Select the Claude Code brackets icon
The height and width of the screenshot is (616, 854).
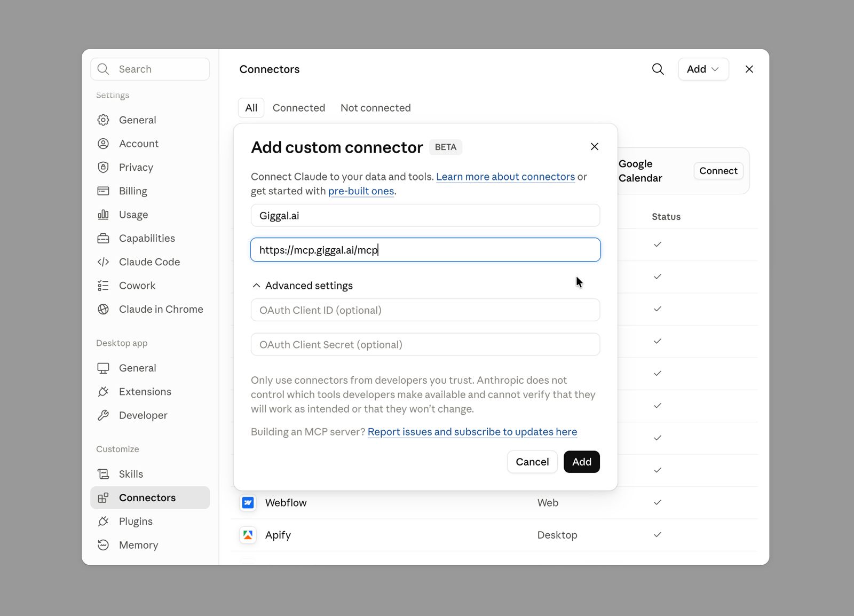103,262
